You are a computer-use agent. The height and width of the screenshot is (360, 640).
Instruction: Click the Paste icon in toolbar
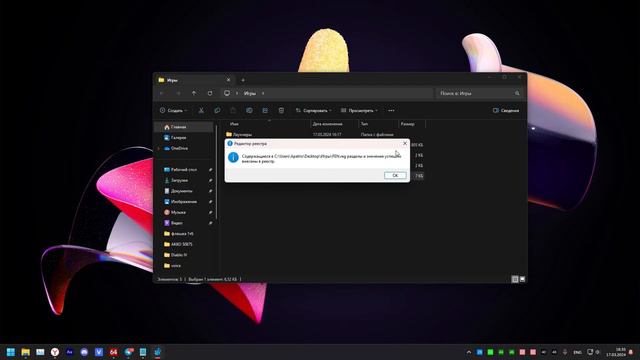(x=233, y=110)
